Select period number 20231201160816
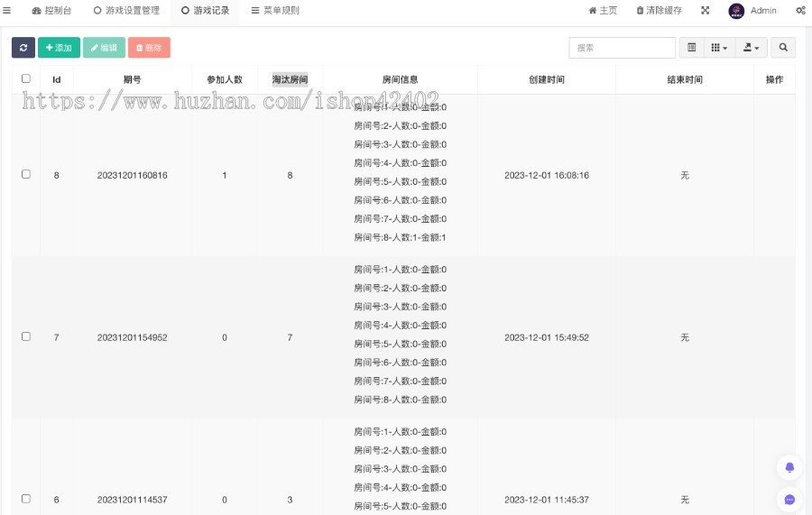The height and width of the screenshot is (515, 812). point(132,176)
